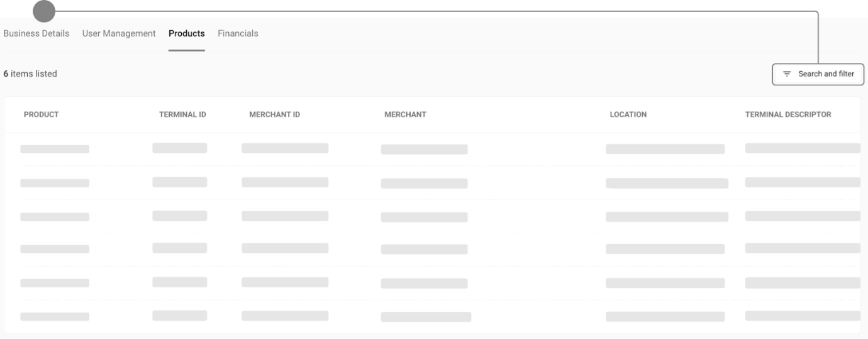Click the MERCHANT column header
This screenshot has height=339, width=868.
(x=405, y=114)
